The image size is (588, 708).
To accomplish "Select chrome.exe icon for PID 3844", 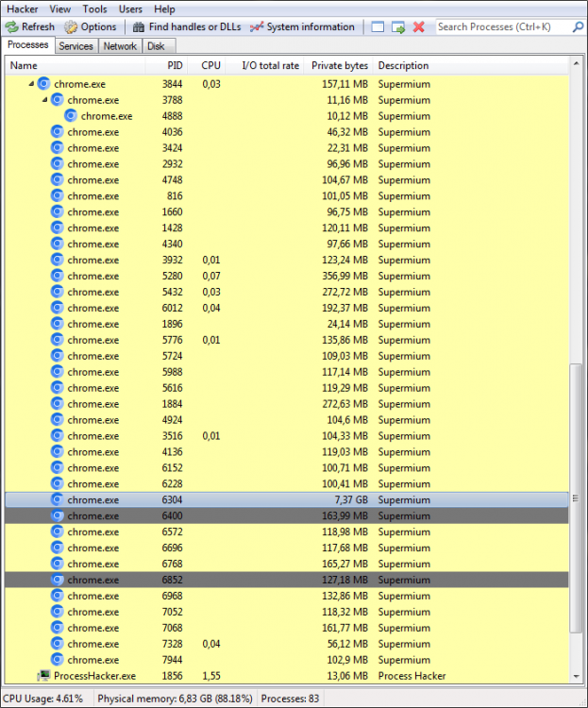I will pos(43,83).
